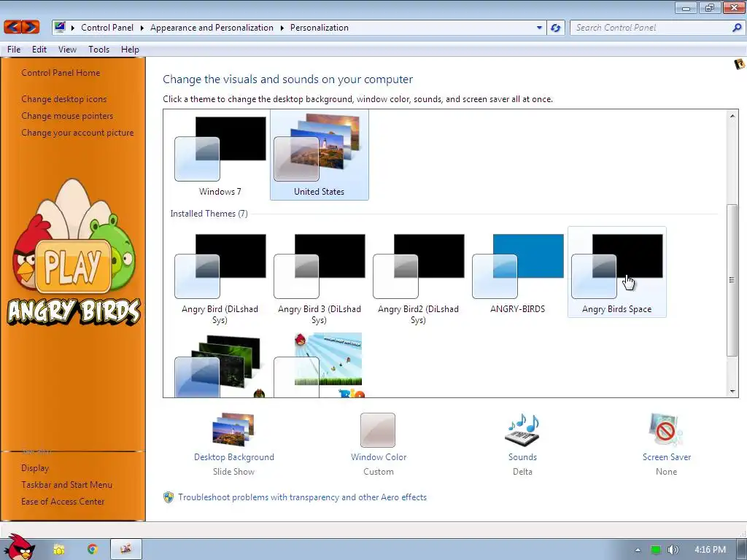
Task: Select the Windows 7 theme
Action: (x=220, y=155)
